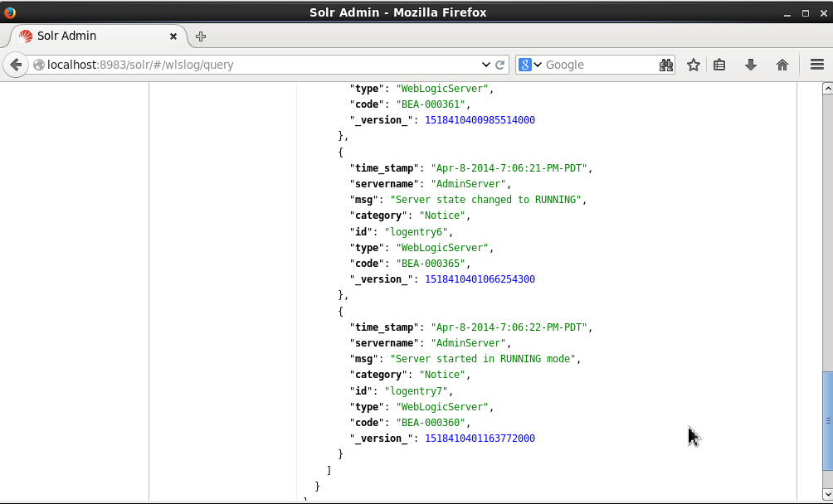Click timestamp "Apr-8-2014-7:06:22-PM-PDT"
This screenshot has height=504, width=833.
point(509,327)
